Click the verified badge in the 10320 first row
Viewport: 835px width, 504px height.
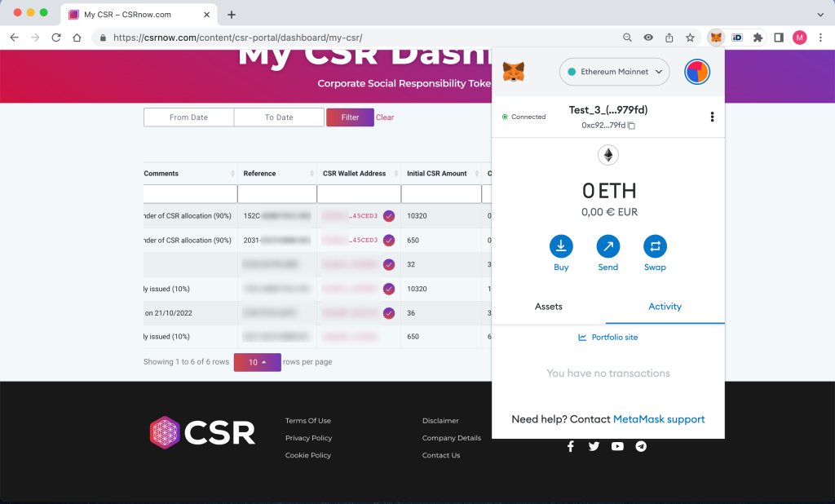(389, 216)
